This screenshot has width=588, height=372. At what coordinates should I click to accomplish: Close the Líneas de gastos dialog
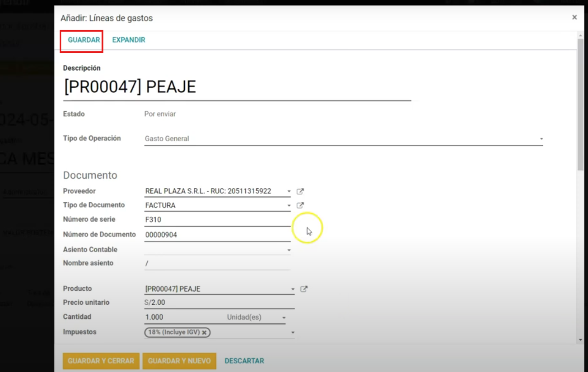(x=574, y=17)
